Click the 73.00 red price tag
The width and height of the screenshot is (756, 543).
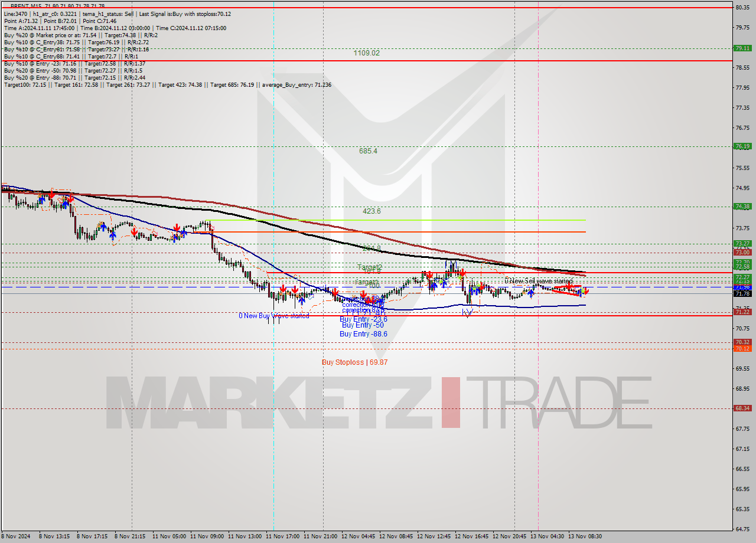click(x=742, y=252)
